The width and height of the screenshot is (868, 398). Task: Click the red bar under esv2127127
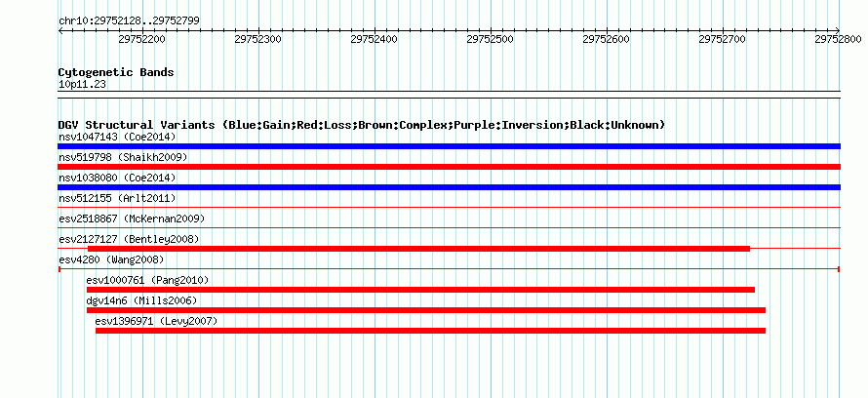(418, 249)
